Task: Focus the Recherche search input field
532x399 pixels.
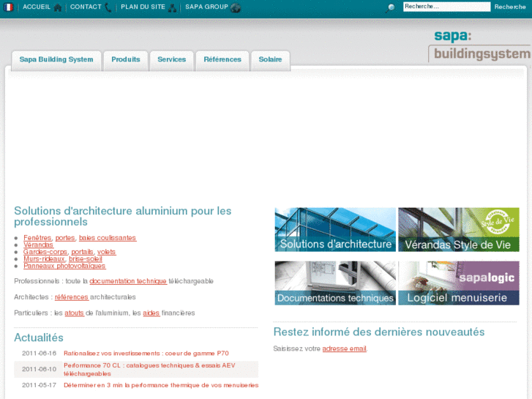Action: [x=446, y=7]
